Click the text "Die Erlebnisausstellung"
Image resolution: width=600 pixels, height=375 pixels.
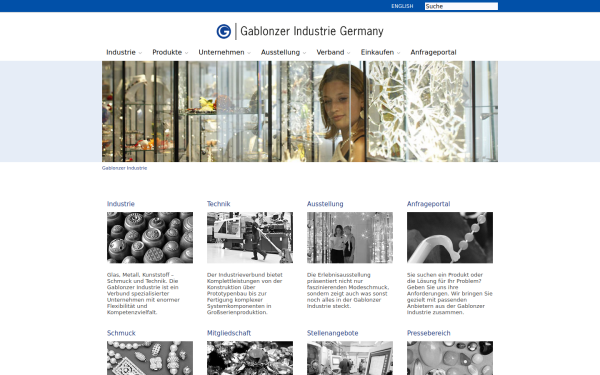click(x=339, y=275)
